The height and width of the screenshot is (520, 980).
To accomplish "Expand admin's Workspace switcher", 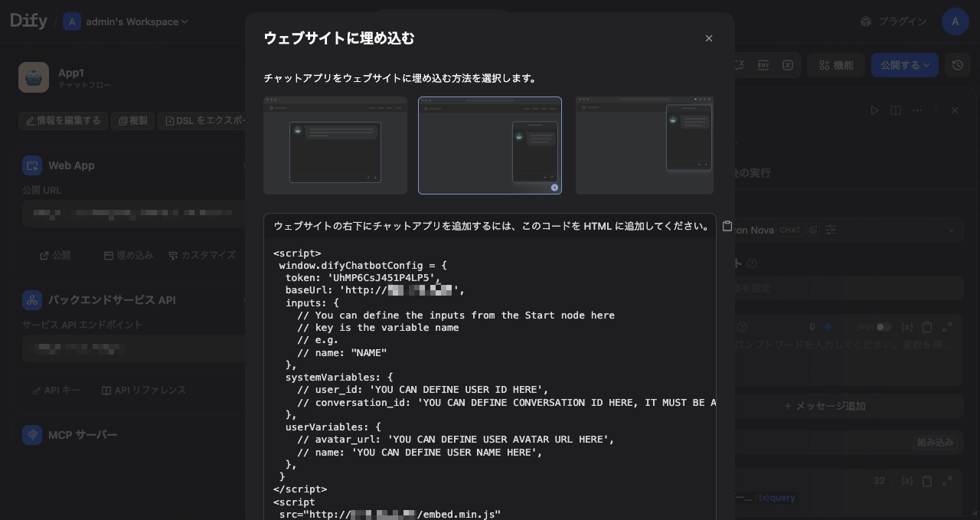I will point(126,21).
